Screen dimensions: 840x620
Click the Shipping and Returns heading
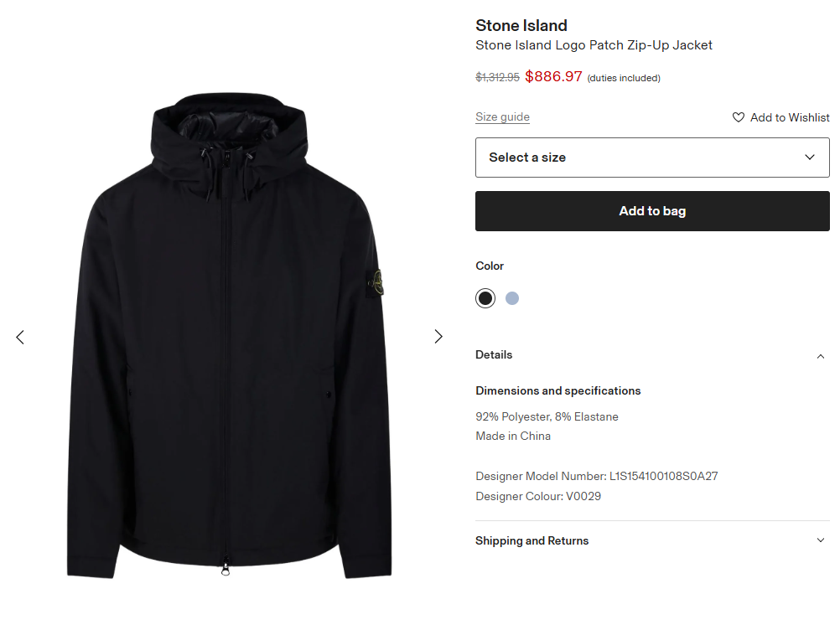pos(531,541)
